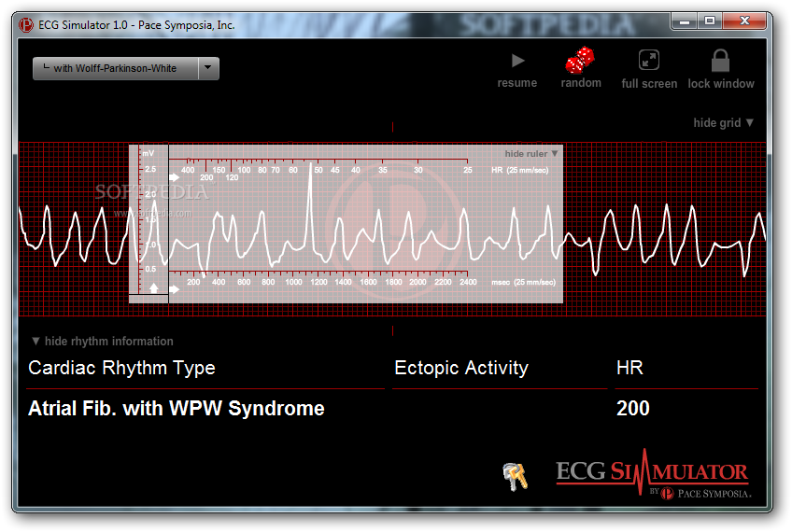Open the rhythm selection dropdown arrow
Viewport: 792px width, 532px height.
tap(208, 68)
